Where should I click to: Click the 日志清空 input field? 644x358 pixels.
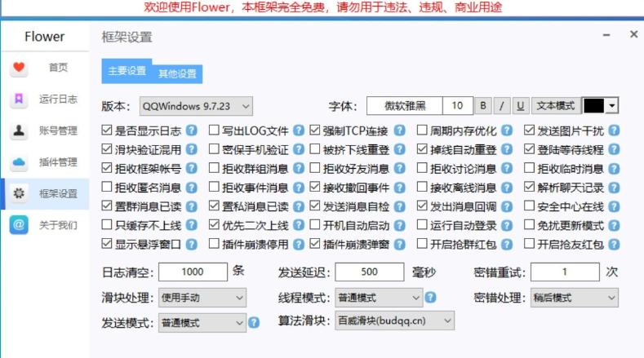pyautogui.click(x=193, y=272)
